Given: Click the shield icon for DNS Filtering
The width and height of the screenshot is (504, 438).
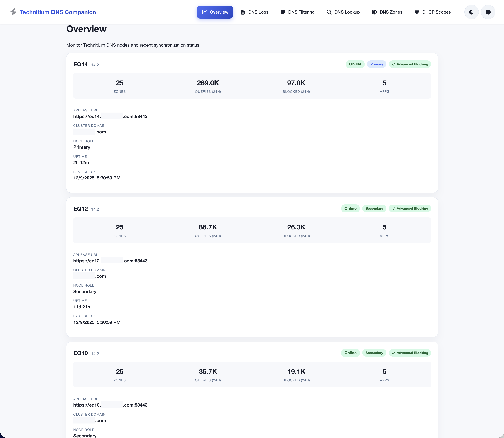Looking at the screenshot, I should pyautogui.click(x=283, y=12).
